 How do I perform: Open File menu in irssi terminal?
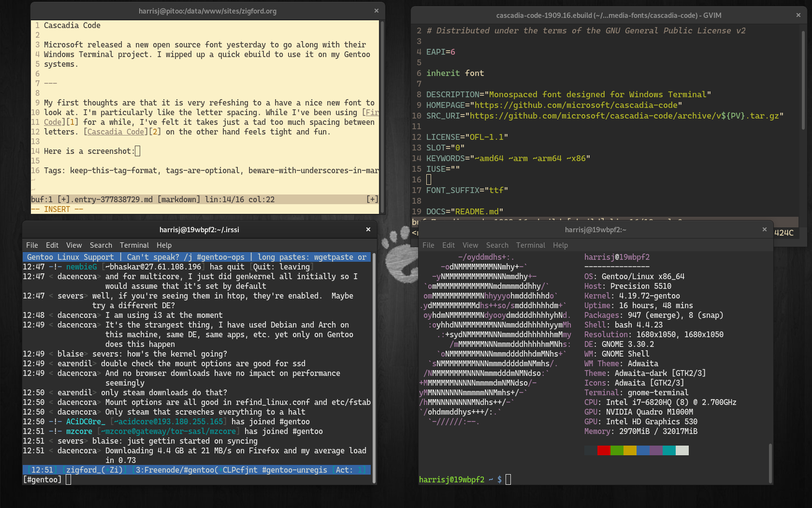32,245
